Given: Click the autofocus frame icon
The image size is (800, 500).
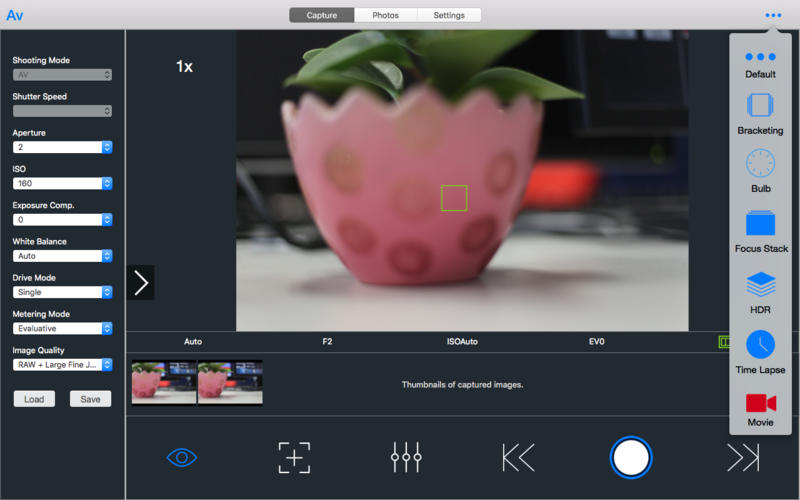Looking at the screenshot, I should [294, 457].
